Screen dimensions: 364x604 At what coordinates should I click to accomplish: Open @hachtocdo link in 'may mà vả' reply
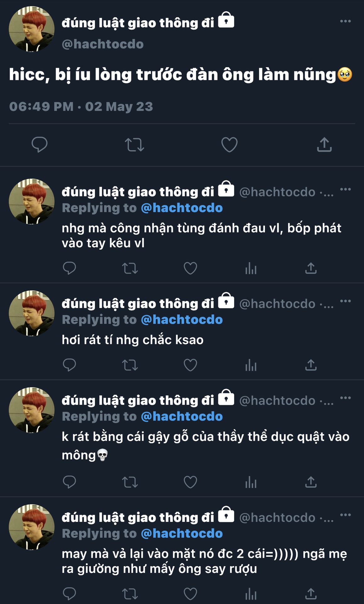tap(182, 534)
